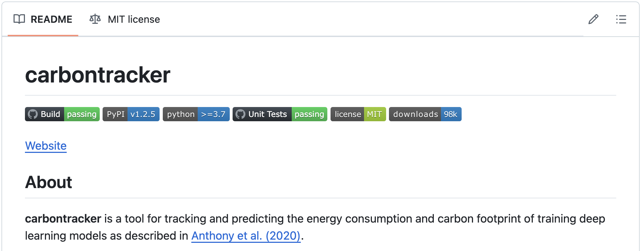Click the pencil edit icon

[x=593, y=19]
